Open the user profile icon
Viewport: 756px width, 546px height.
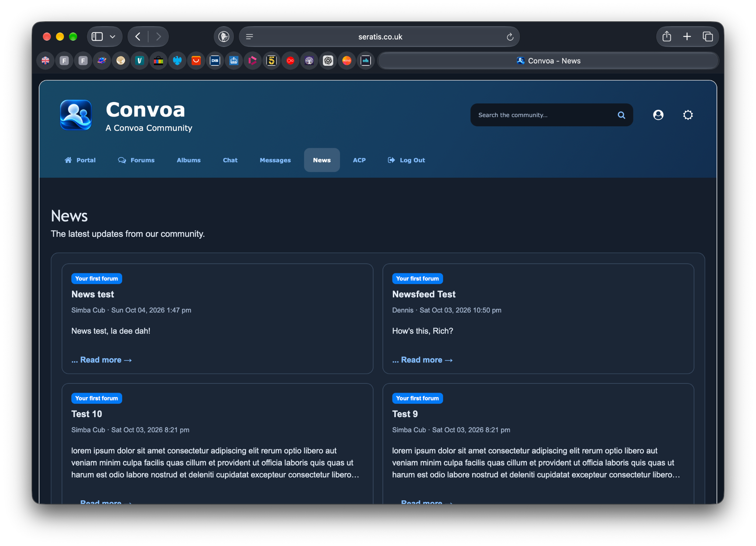tap(658, 115)
